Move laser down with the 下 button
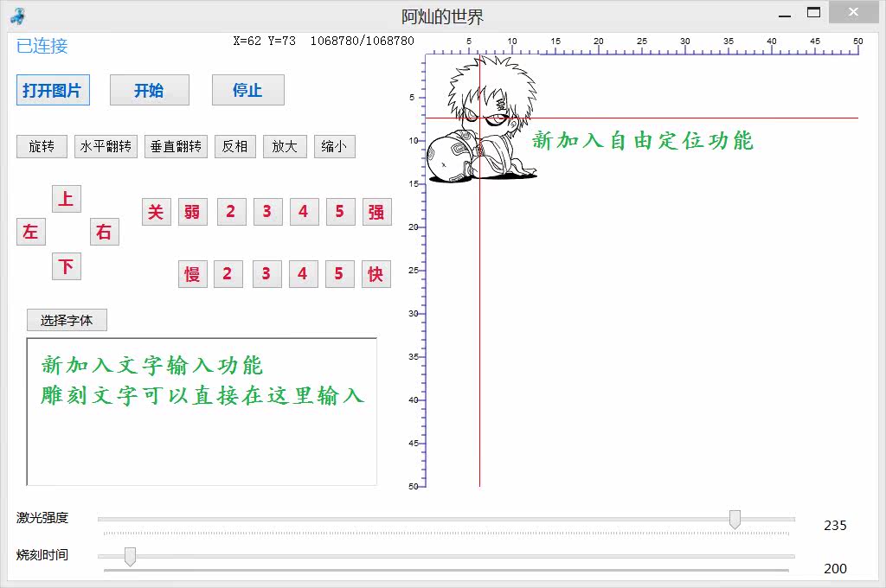886x588 pixels. click(67, 266)
